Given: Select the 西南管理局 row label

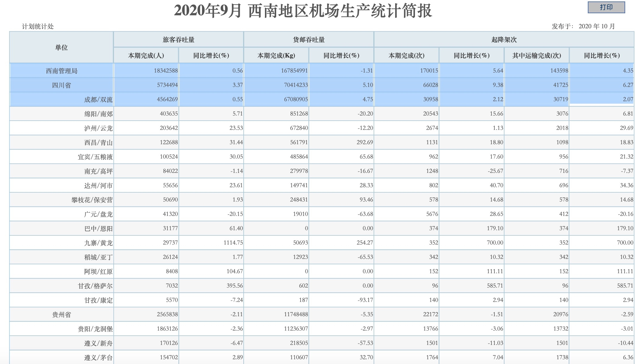Looking at the screenshot, I should (61, 71).
